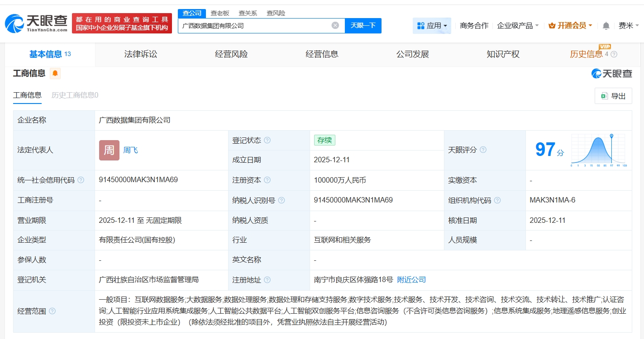Switch to the 法律诉讼 tab
The image size is (644, 339).
click(x=141, y=54)
